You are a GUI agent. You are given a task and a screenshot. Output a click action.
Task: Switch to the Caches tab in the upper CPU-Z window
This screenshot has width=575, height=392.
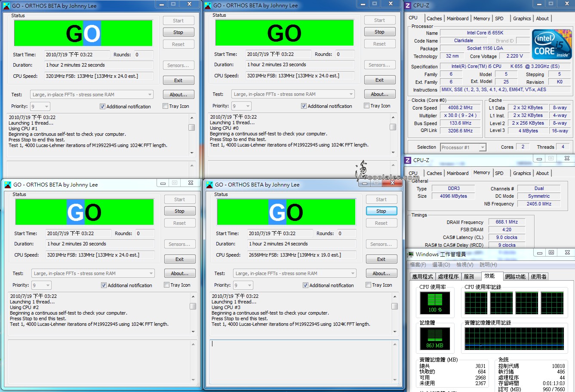click(x=434, y=18)
